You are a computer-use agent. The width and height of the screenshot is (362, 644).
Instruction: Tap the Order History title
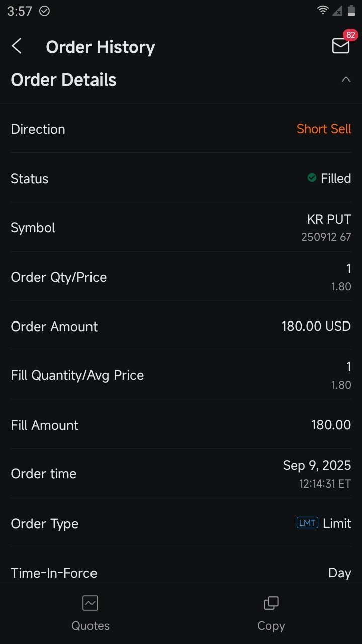click(101, 47)
